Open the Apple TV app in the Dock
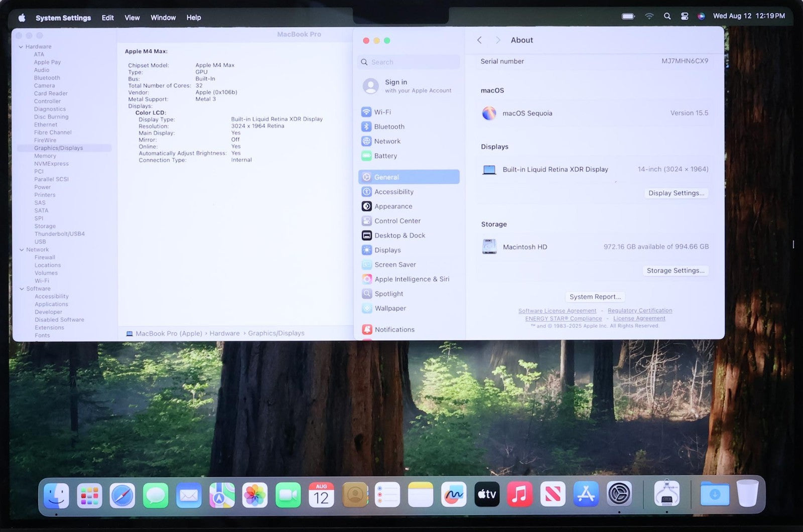803x532 pixels. tap(487, 495)
